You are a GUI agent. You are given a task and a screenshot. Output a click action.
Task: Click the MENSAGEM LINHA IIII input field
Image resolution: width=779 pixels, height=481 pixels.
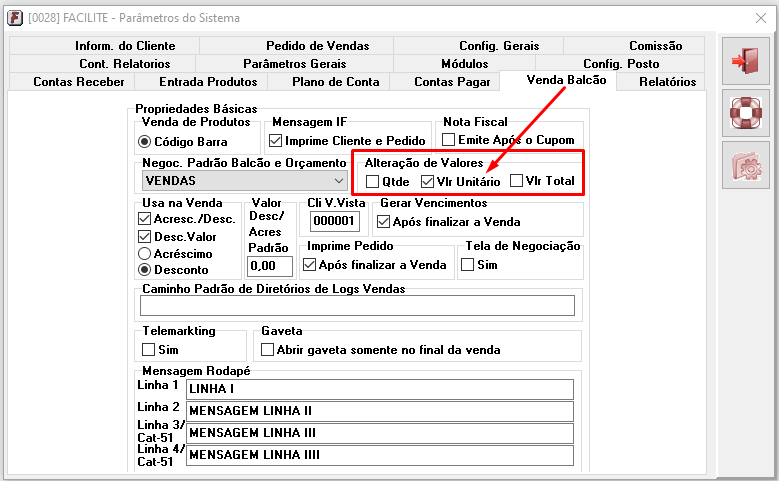coord(380,455)
